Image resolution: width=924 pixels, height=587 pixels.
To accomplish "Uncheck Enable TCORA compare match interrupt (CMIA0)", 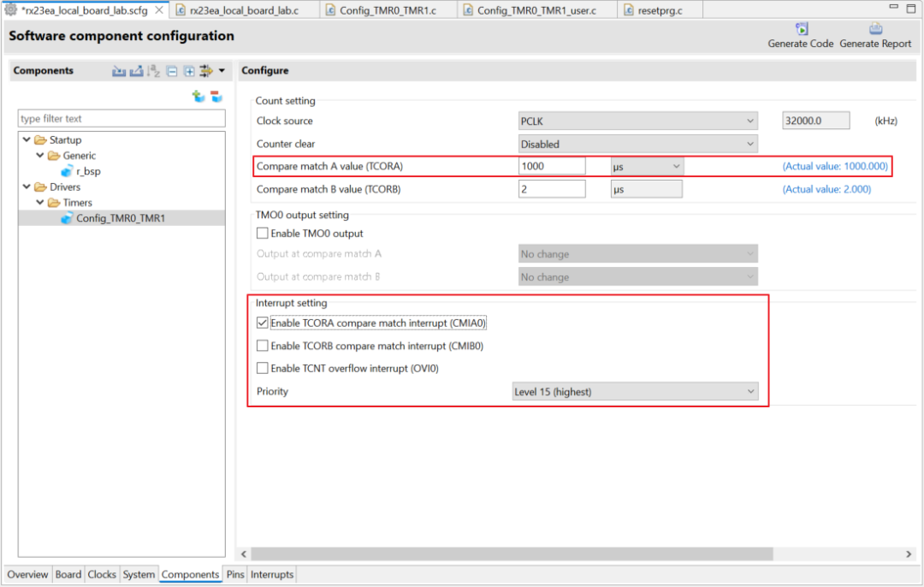I will [x=263, y=323].
